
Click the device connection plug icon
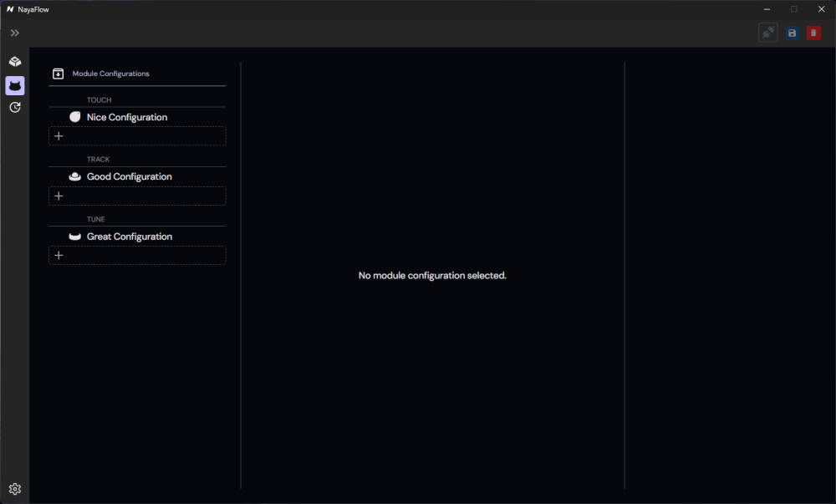(767, 33)
